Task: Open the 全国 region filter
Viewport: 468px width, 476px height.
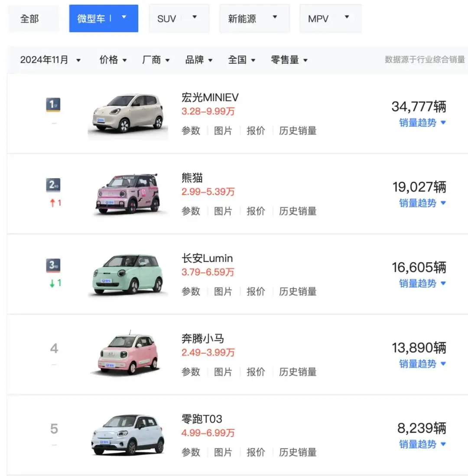Action: pos(242,60)
